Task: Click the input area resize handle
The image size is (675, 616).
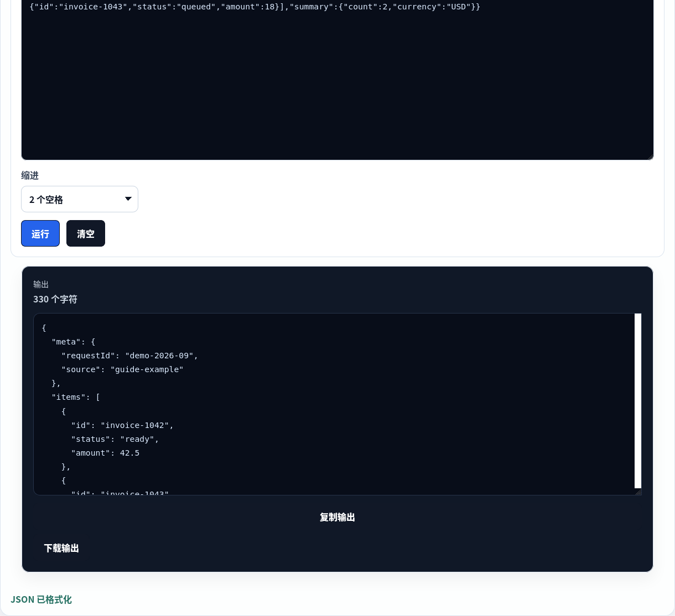Action: coord(650,156)
